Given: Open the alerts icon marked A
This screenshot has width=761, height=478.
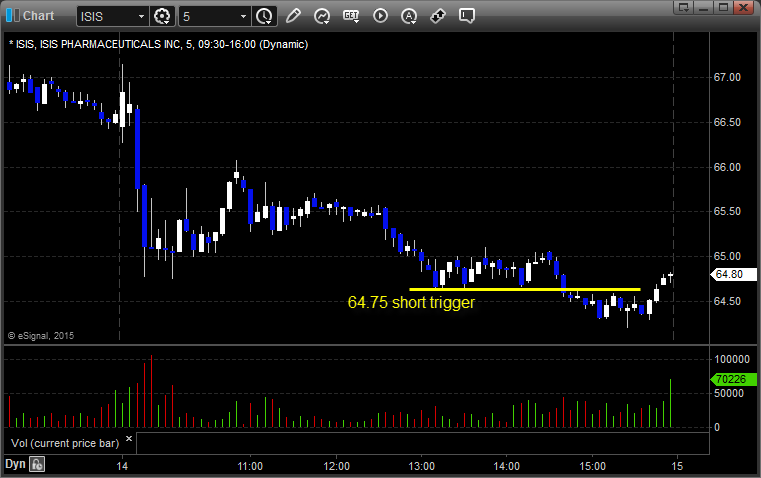Looking at the screenshot, I should coord(409,16).
